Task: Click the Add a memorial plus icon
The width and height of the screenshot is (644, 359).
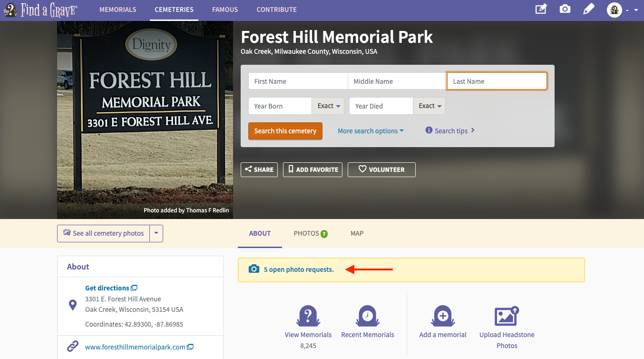Action: point(443,316)
